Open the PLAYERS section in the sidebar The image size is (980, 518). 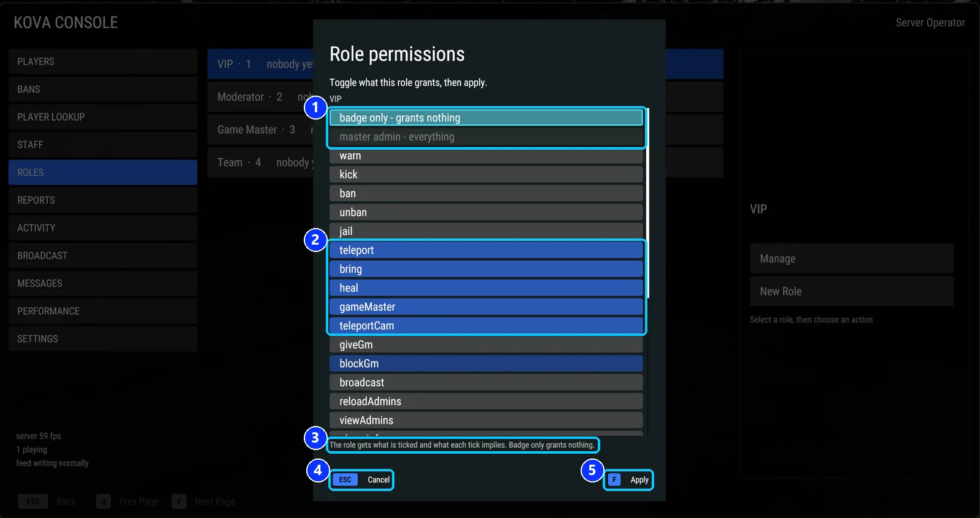click(103, 62)
